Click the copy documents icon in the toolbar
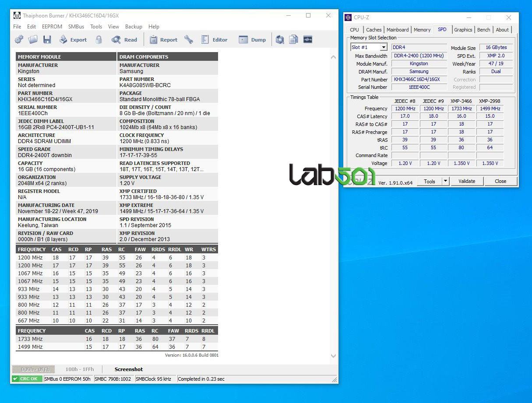The height and width of the screenshot is (403, 532). tap(293, 40)
